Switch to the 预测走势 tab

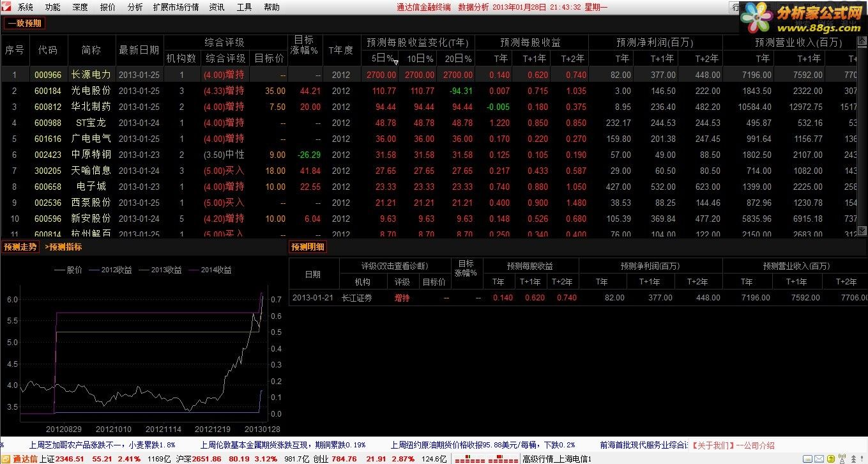click(20, 247)
